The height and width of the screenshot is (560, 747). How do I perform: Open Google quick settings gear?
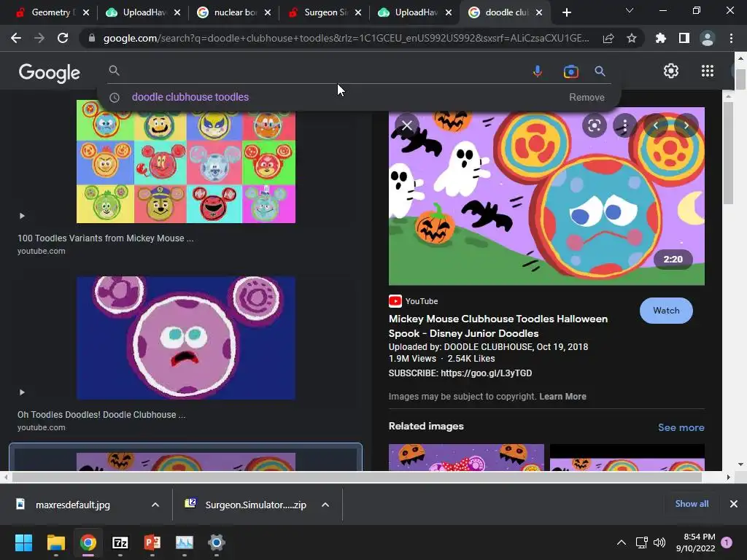[671, 71]
